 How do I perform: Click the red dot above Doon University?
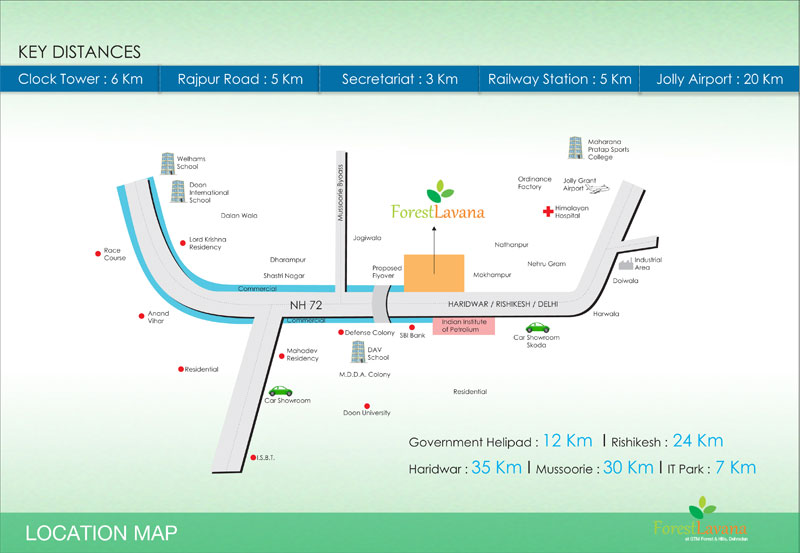[x=367, y=406]
